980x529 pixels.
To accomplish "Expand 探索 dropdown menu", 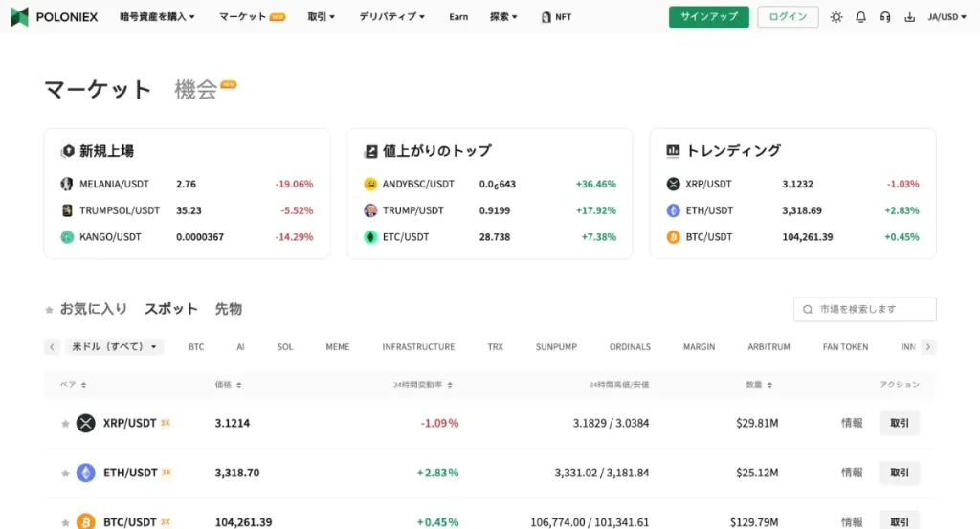I will coord(503,17).
